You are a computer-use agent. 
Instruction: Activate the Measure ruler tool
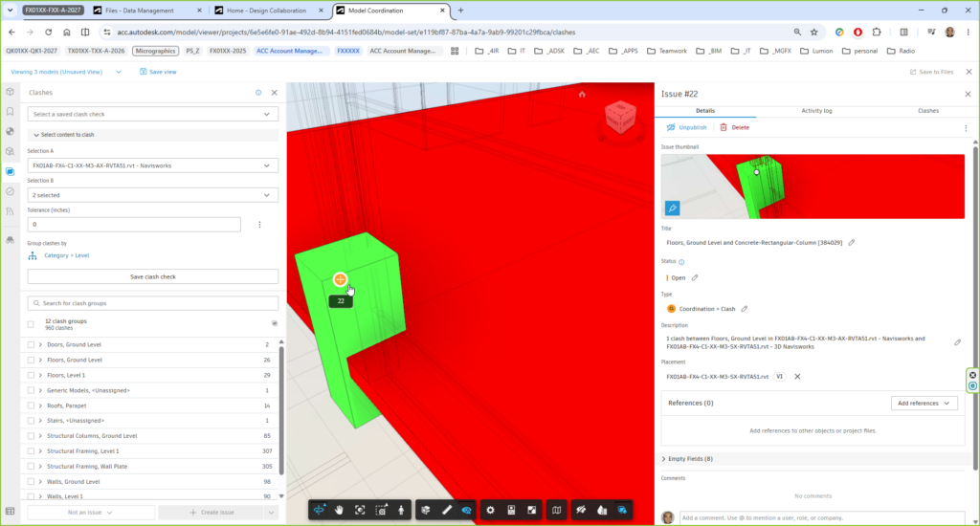(446, 511)
